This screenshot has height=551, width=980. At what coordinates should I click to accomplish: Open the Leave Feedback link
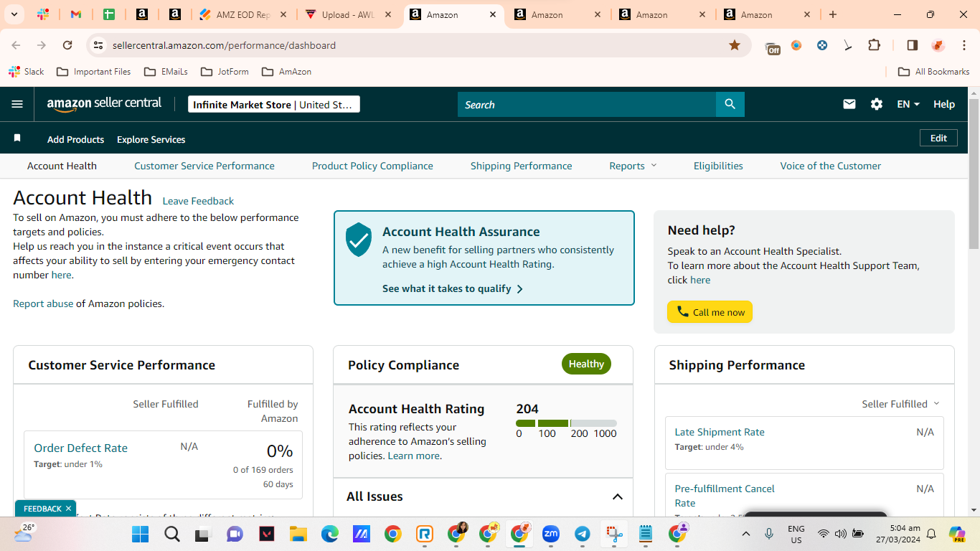click(x=198, y=201)
